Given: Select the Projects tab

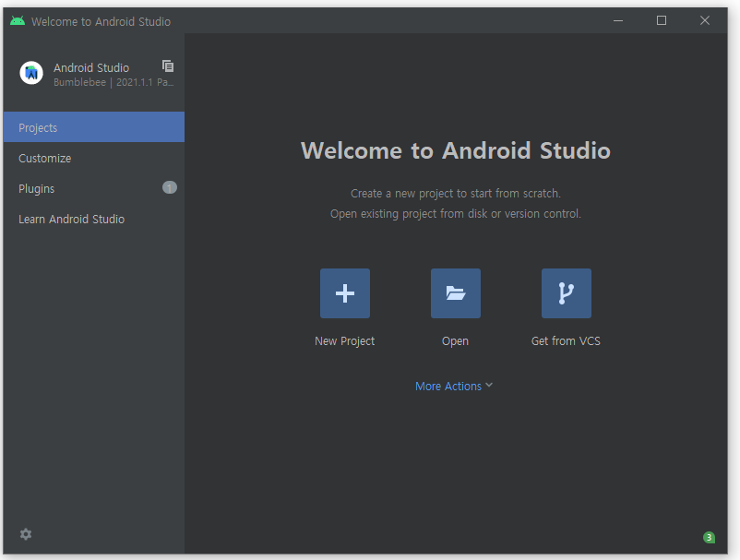Looking at the screenshot, I should point(94,127).
